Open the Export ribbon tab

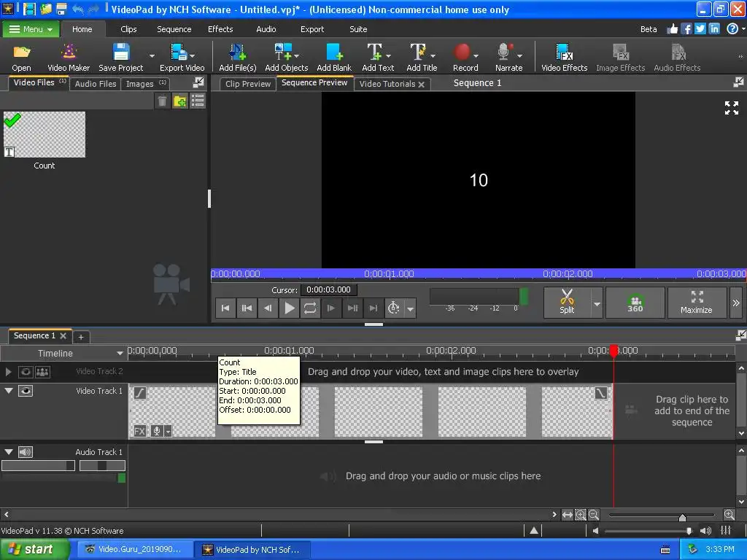pos(312,29)
